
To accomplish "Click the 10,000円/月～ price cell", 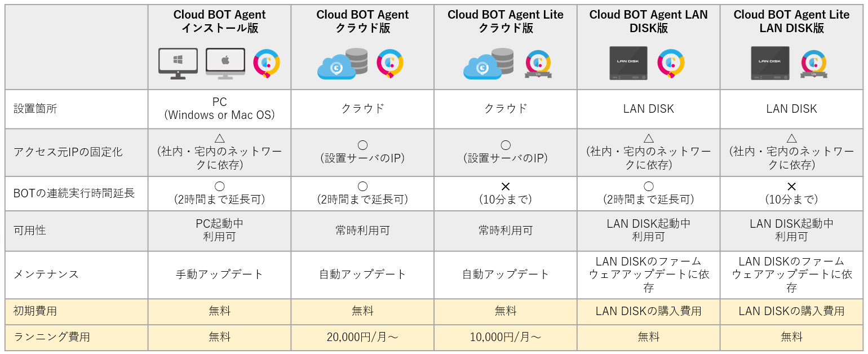I will (x=506, y=337).
